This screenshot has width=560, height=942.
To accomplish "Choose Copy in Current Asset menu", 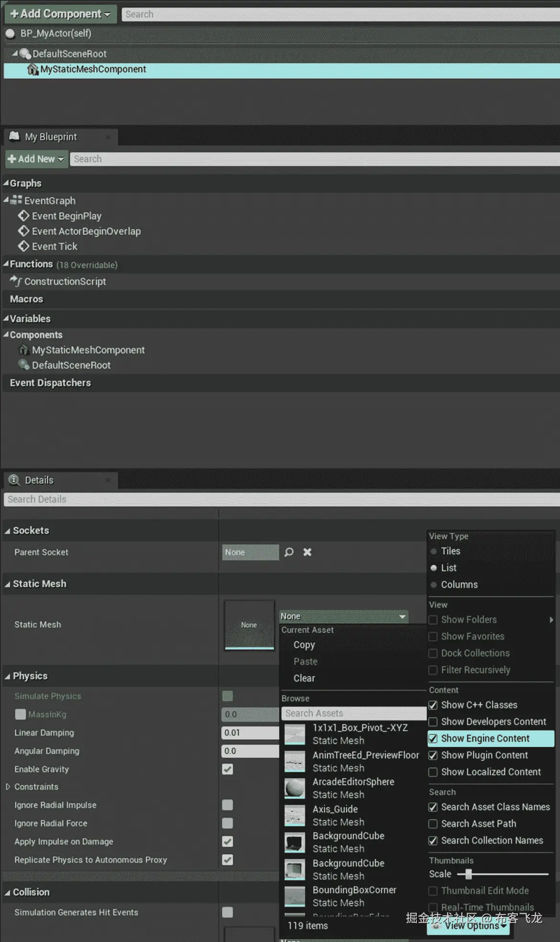I will pyautogui.click(x=304, y=645).
